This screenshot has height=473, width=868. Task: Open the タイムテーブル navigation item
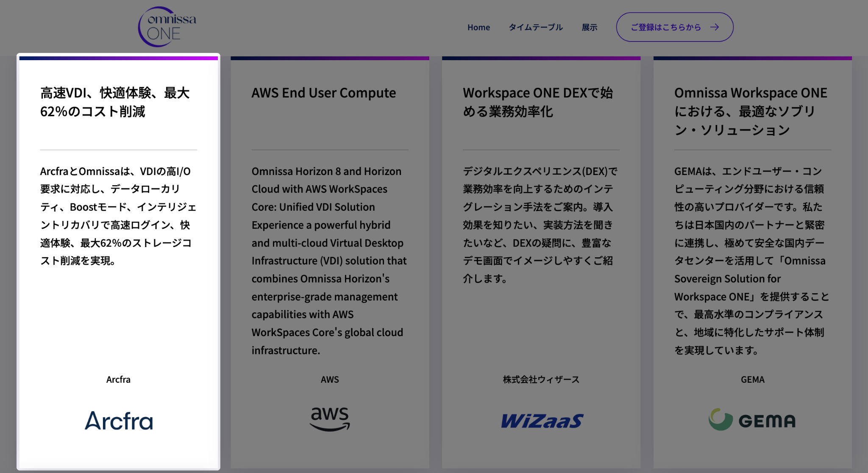coord(536,27)
